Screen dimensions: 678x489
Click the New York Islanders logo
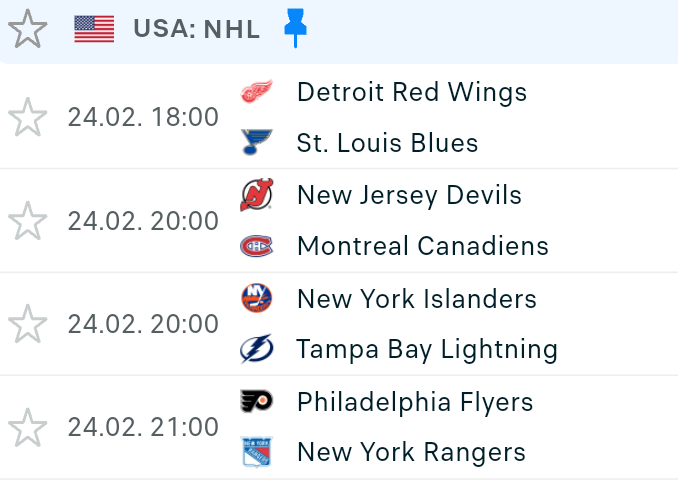coord(256,298)
